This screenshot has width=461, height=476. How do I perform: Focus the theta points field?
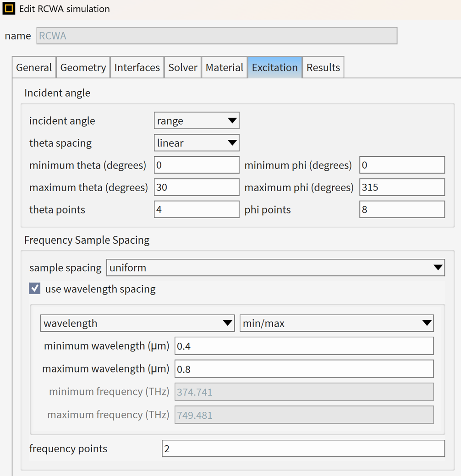197,209
